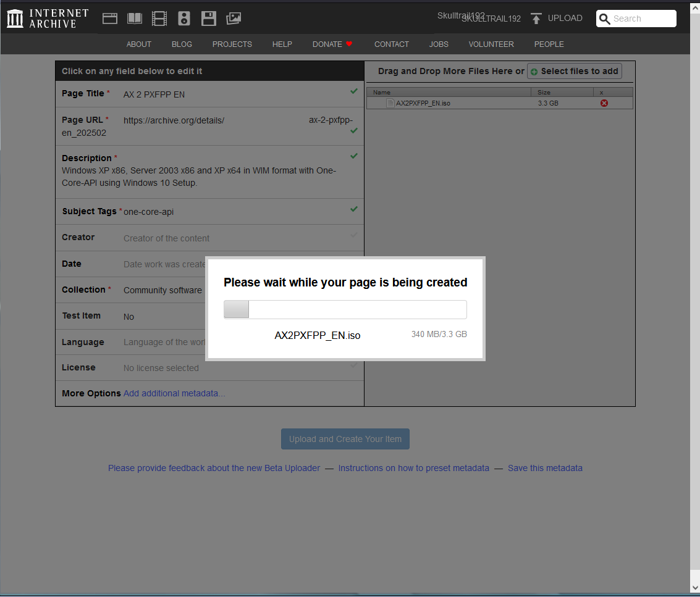
Task: Click the UPLOAD link in header
Action: tap(565, 19)
